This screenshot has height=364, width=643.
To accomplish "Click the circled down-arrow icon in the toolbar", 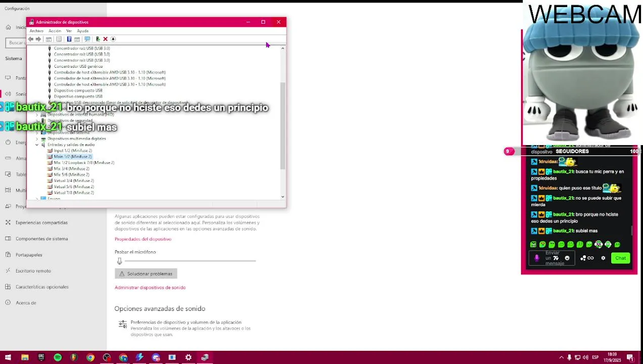I will pyautogui.click(x=113, y=39).
